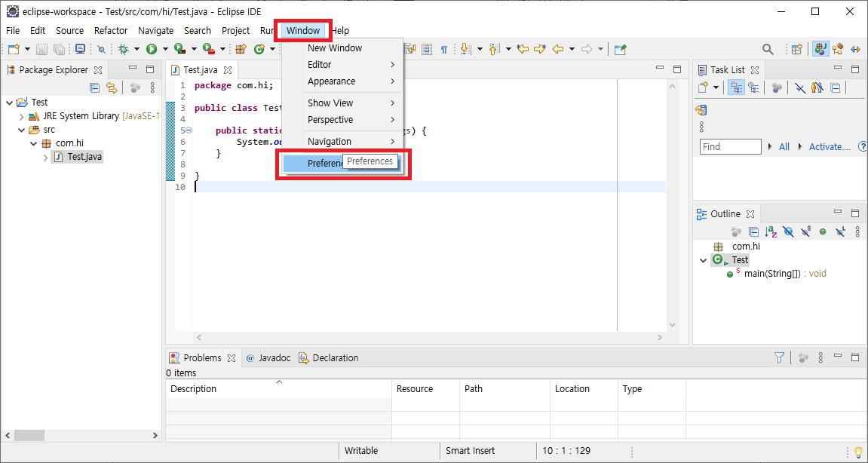
Task: Expand JRE System Library node
Action: coord(22,116)
